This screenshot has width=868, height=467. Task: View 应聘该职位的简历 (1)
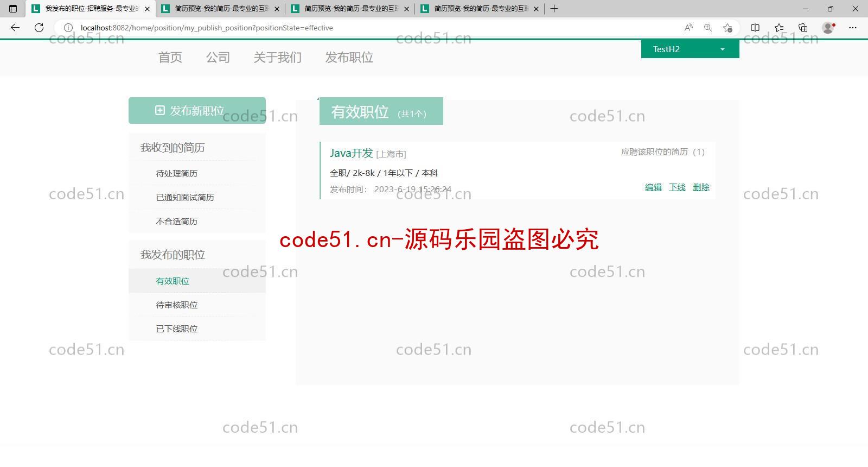point(663,152)
